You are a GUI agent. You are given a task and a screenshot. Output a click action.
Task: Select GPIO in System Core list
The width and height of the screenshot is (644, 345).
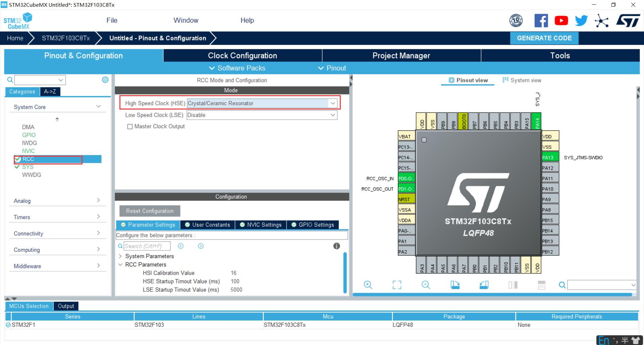click(29, 135)
